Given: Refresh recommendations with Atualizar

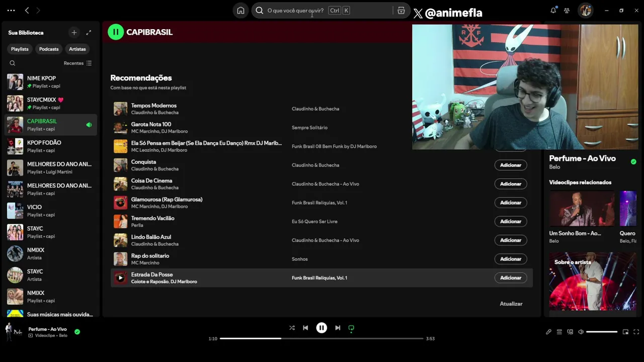Looking at the screenshot, I should [x=511, y=304].
